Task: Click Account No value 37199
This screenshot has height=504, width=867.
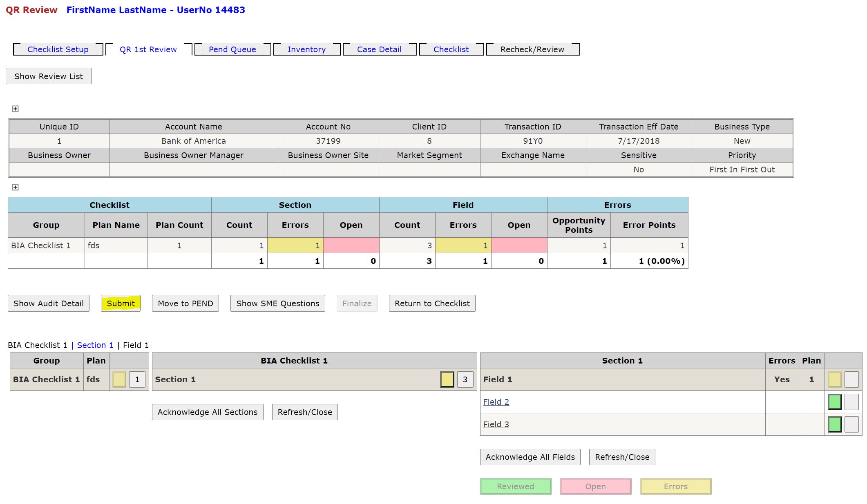Action: [328, 141]
